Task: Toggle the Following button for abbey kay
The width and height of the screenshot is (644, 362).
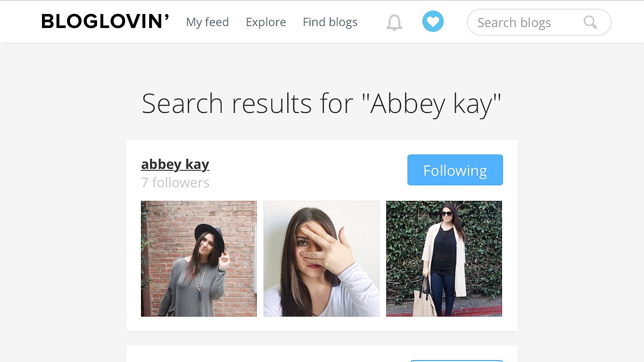Action: click(x=455, y=170)
